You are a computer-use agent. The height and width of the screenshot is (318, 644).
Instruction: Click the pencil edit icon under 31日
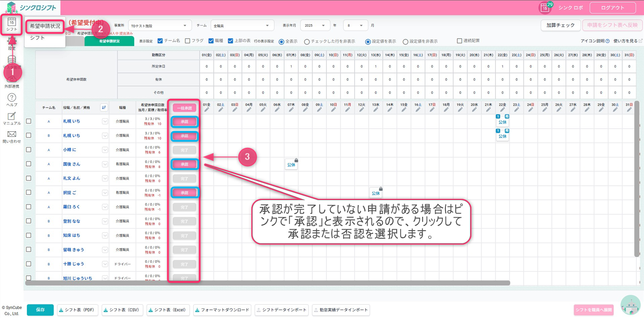(629, 110)
